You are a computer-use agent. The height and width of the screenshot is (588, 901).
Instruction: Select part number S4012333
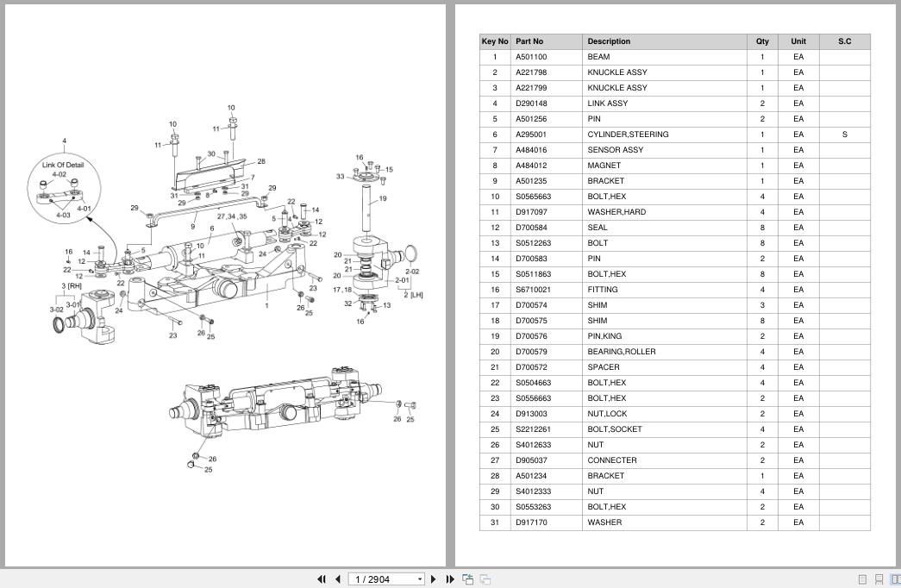click(533, 491)
